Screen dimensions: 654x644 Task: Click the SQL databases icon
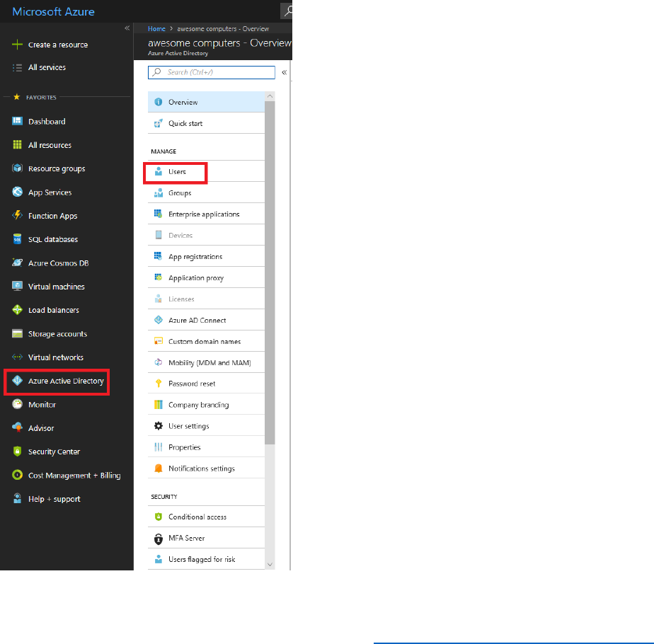tap(17, 239)
